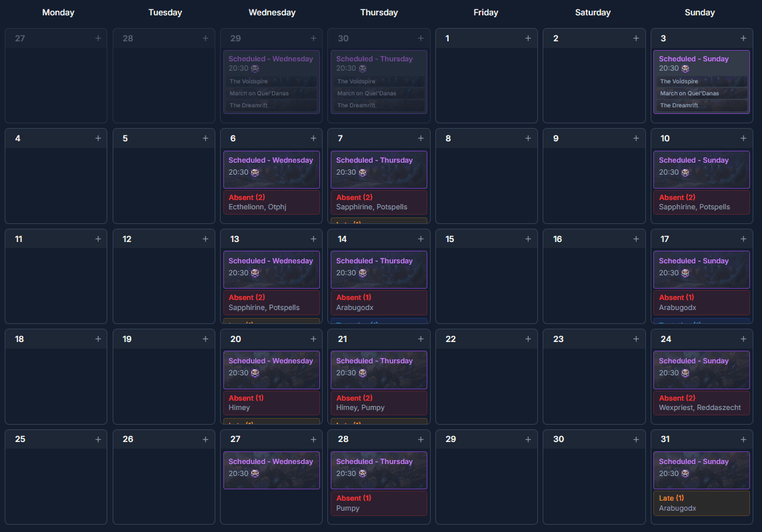This screenshot has width=762, height=532.
Task: Click the Friday column header
Action: click(x=485, y=13)
